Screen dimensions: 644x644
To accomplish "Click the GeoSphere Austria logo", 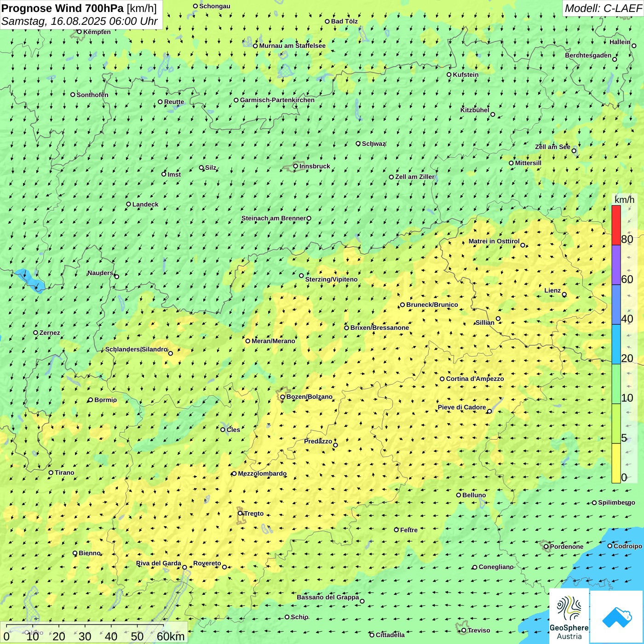I will pos(569,616).
